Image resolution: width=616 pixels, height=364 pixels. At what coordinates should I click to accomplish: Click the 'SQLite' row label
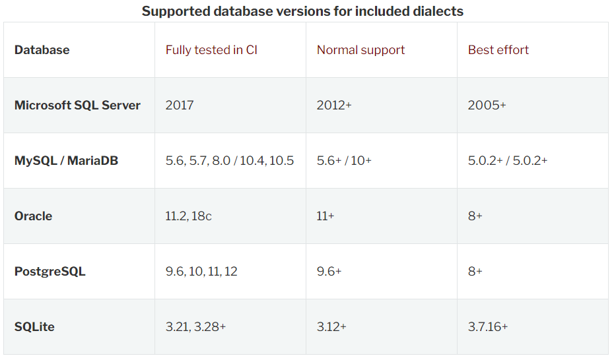click(x=34, y=327)
